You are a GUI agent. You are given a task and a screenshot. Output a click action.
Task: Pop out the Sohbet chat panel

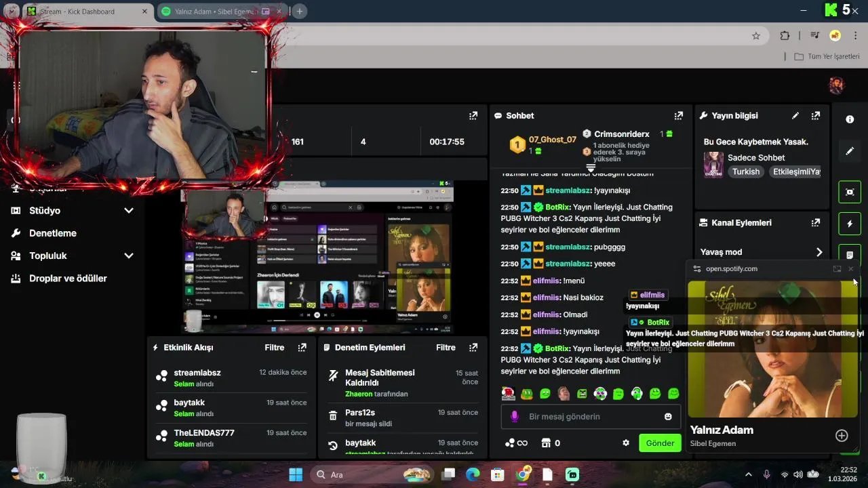coord(678,116)
